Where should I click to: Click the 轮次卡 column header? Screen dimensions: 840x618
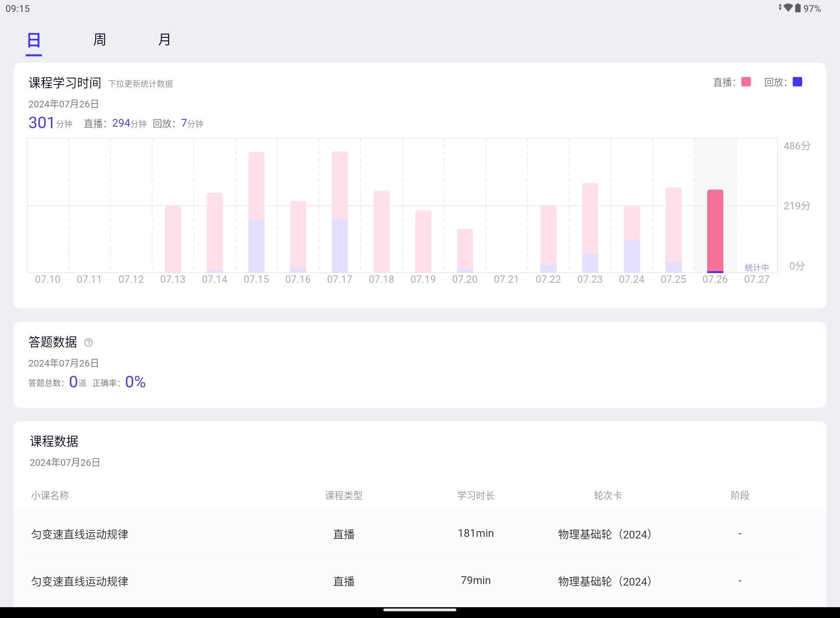coord(608,496)
